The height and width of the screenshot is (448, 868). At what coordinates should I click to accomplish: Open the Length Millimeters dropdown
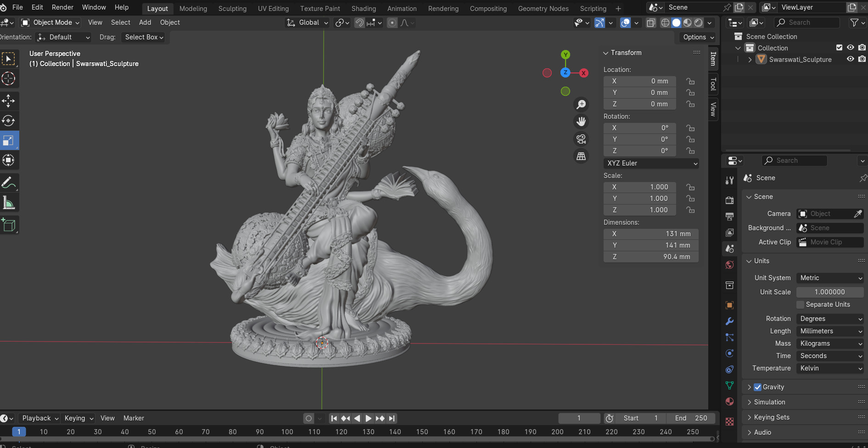[830, 331]
